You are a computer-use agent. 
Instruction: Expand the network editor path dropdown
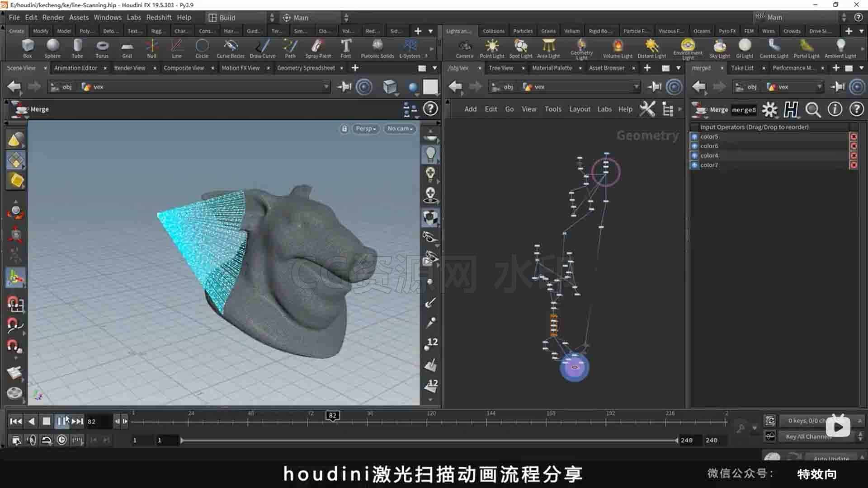pos(636,86)
